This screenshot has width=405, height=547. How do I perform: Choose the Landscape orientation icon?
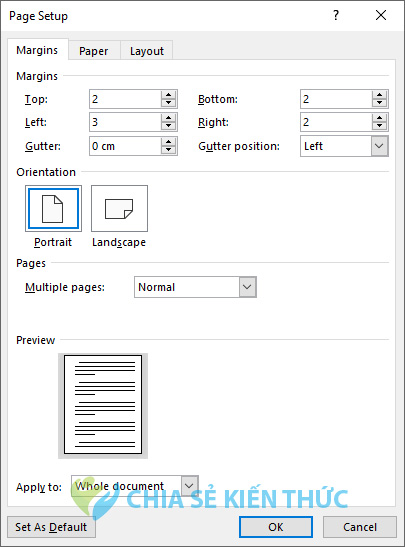(119, 208)
